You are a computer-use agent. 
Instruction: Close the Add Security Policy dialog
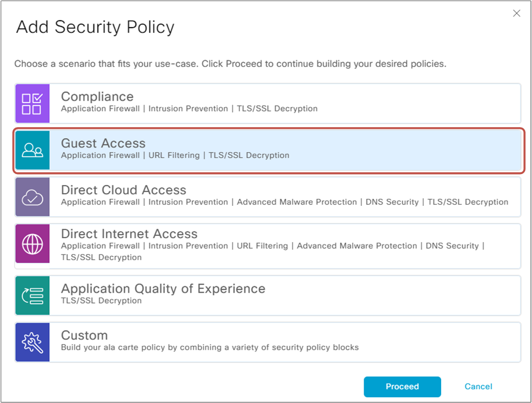[x=516, y=13]
